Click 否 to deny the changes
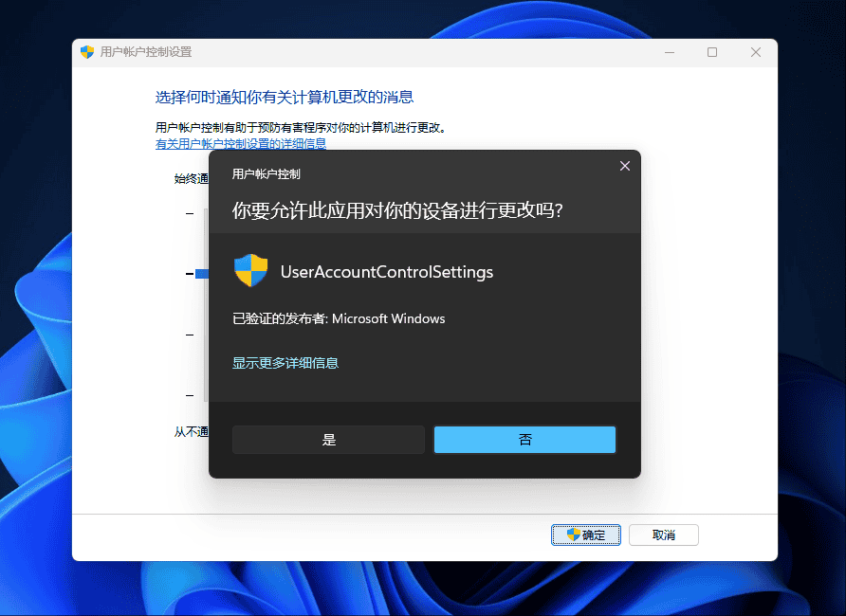The image size is (846, 616). click(x=525, y=440)
